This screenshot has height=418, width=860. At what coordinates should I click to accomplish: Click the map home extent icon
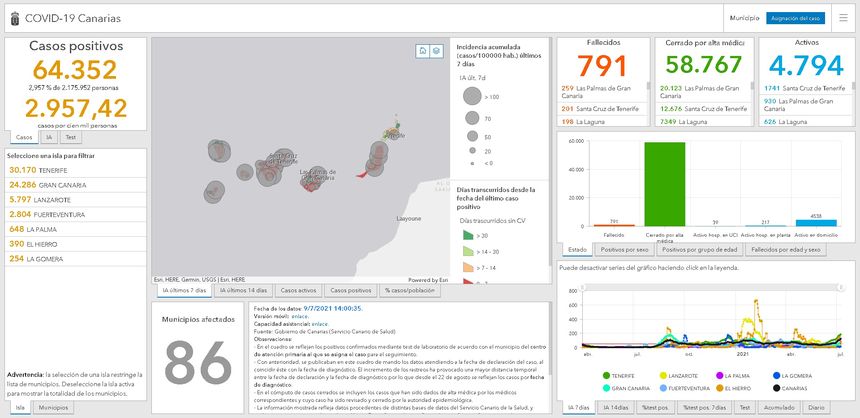coord(423,50)
